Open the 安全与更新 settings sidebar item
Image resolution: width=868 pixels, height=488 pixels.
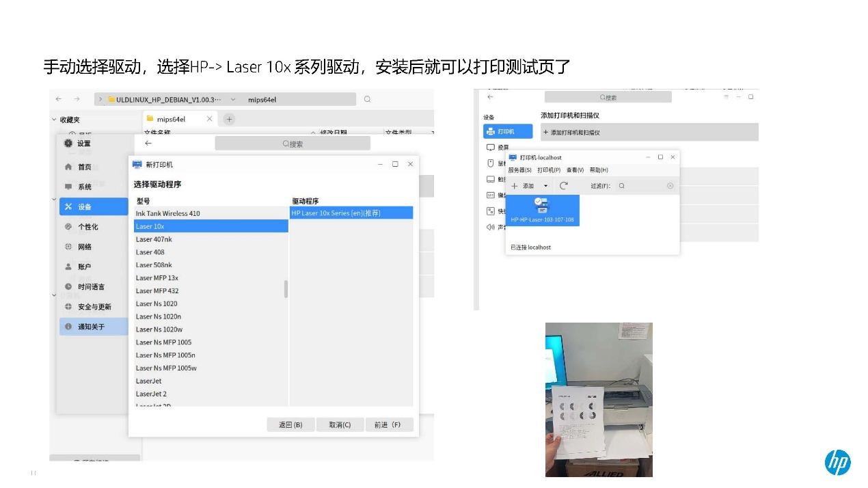click(94, 307)
